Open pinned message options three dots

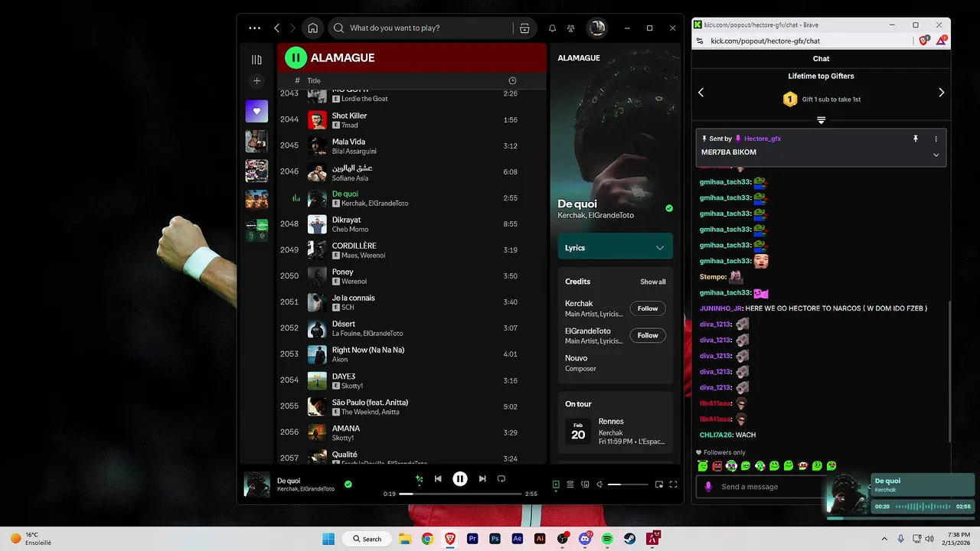click(936, 139)
